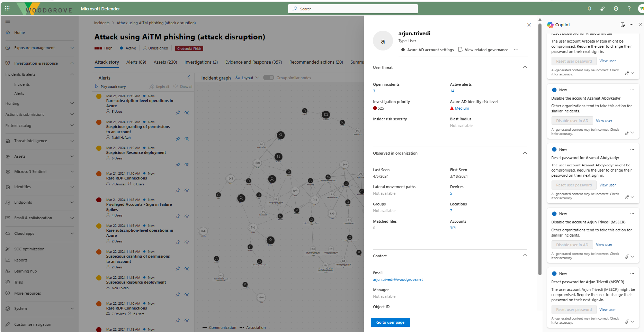Hide the Suspicious Resource deployment alert

tap(187, 165)
